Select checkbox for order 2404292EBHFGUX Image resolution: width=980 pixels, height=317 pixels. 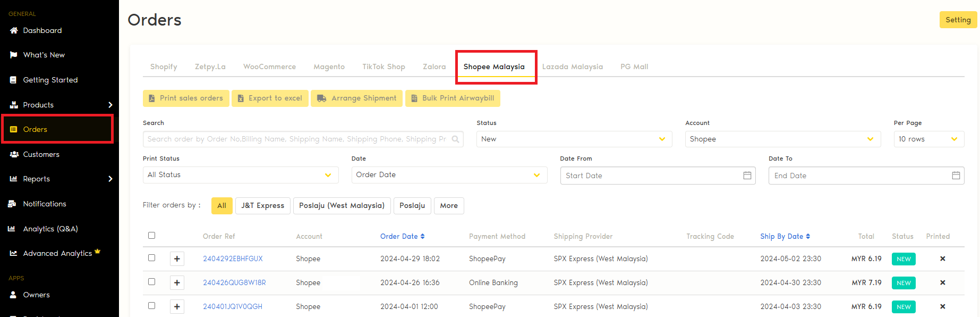[152, 258]
